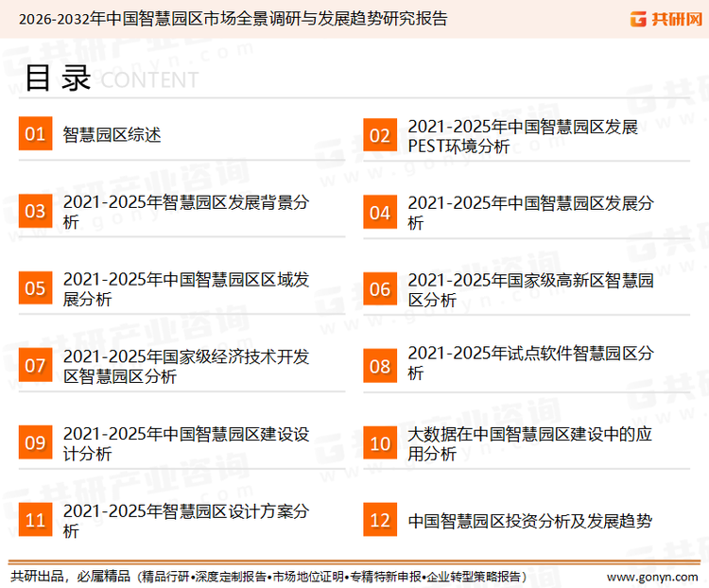
Task: Click the orange 04 chapter badge
Action: click(x=380, y=212)
